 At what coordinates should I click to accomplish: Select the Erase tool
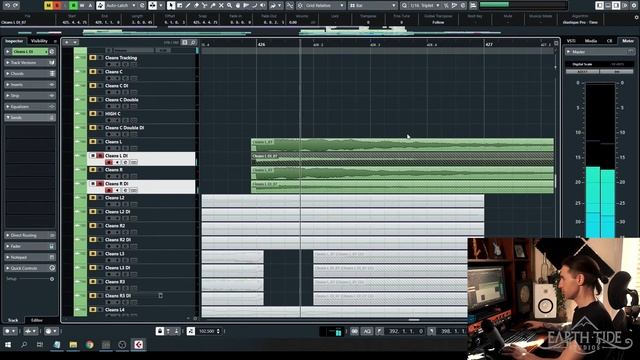tap(196, 5)
